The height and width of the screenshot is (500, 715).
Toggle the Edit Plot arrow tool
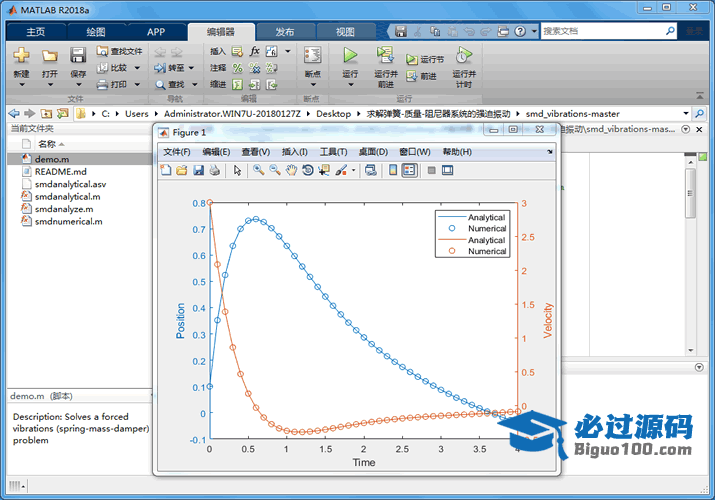pyautogui.click(x=238, y=170)
